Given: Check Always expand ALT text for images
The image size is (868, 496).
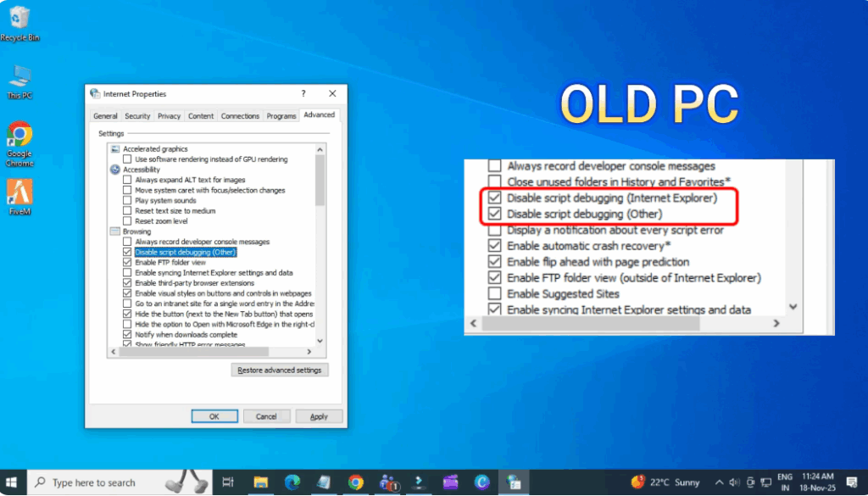Looking at the screenshot, I should (x=127, y=180).
